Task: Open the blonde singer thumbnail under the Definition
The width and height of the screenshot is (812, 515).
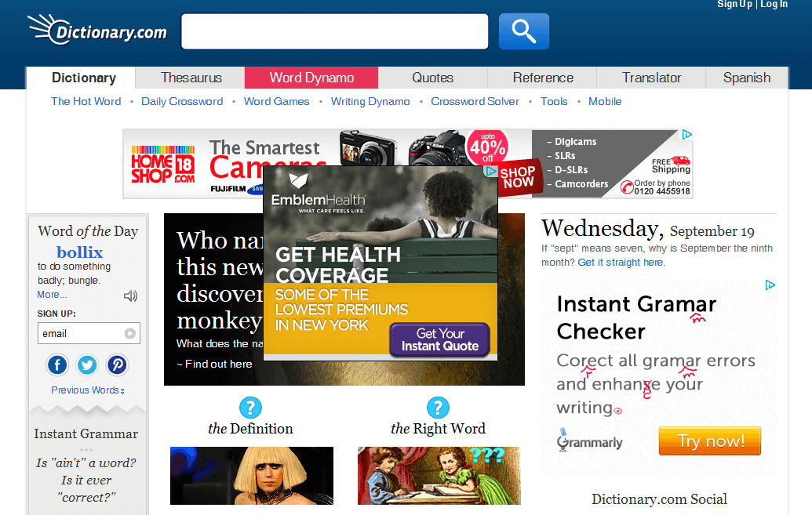Action: pos(252,476)
